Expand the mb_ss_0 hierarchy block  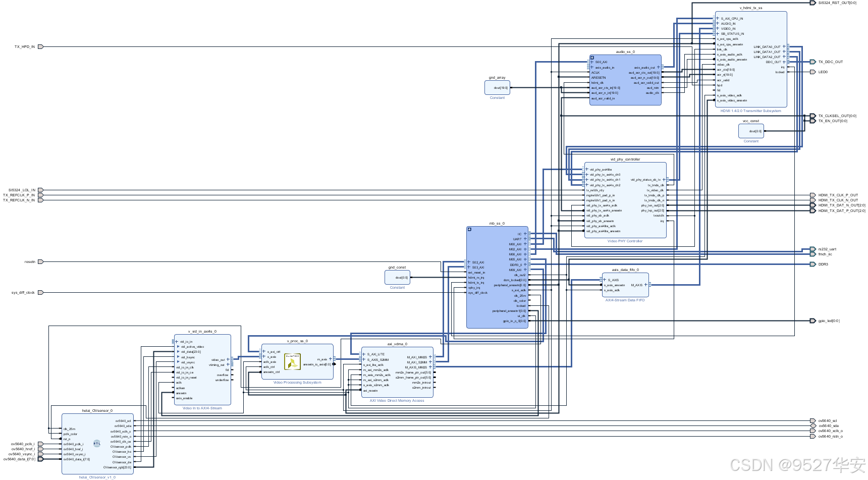pyautogui.click(x=469, y=229)
